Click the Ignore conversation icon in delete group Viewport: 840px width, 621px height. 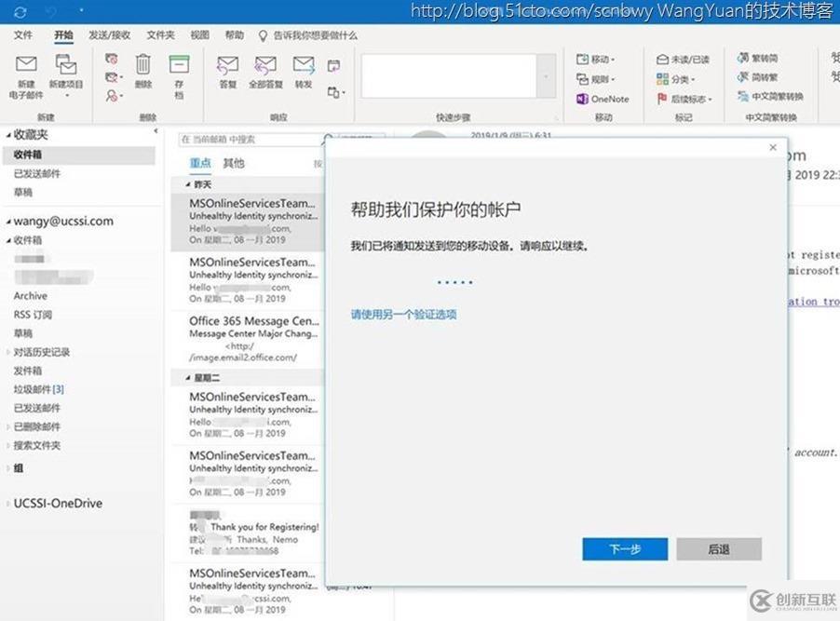point(112,59)
